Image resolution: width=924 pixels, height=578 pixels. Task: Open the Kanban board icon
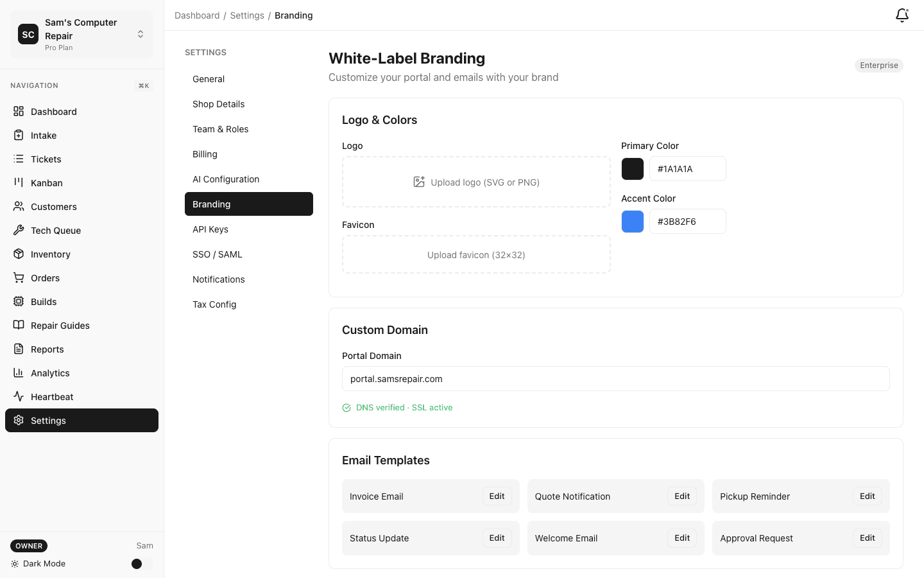pyautogui.click(x=19, y=182)
